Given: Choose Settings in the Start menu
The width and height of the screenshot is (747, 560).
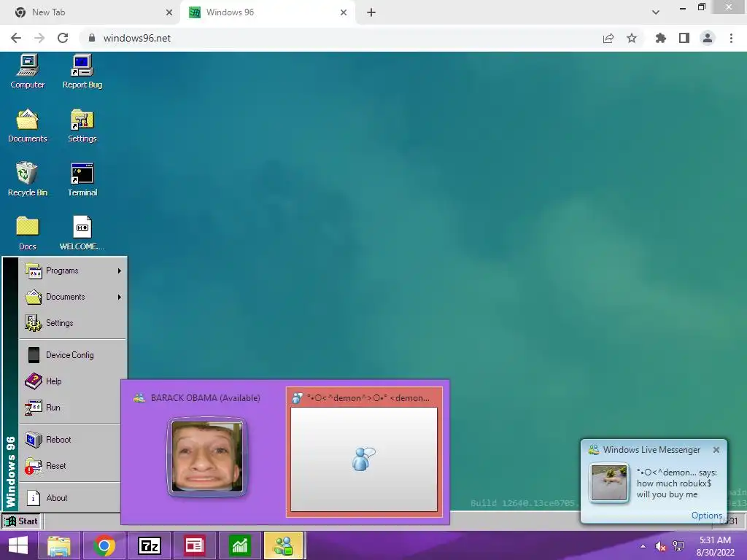Looking at the screenshot, I should click(72, 323).
